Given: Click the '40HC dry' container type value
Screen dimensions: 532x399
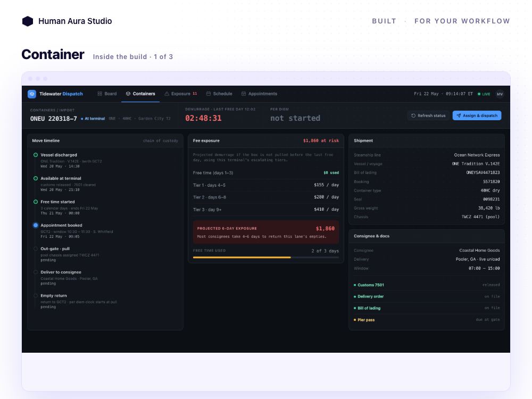Looking at the screenshot, I should coord(490,190).
